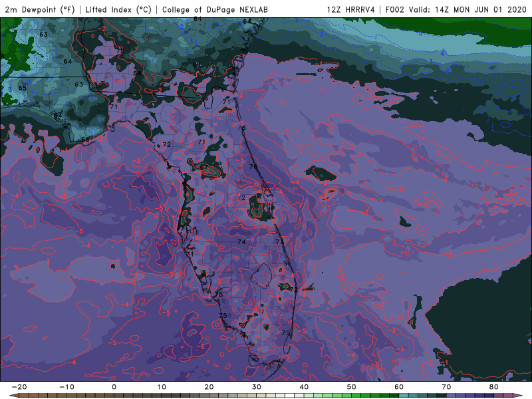Click the color bar's '70' label
Viewport: 532px width, 399px height.
click(446, 387)
